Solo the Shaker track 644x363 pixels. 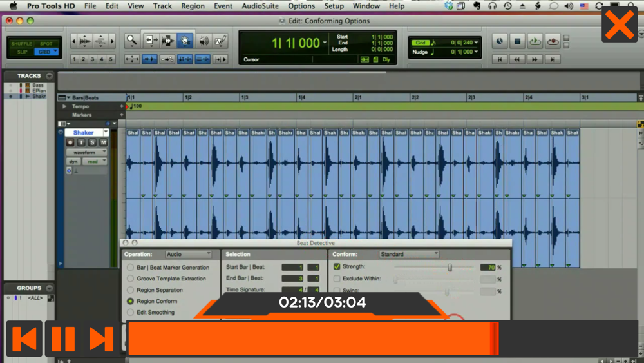tap(92, 142)
